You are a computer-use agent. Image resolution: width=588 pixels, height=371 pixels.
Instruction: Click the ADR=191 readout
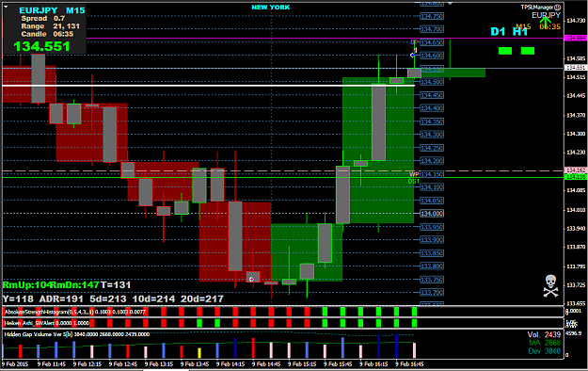(x=61, y=298)
